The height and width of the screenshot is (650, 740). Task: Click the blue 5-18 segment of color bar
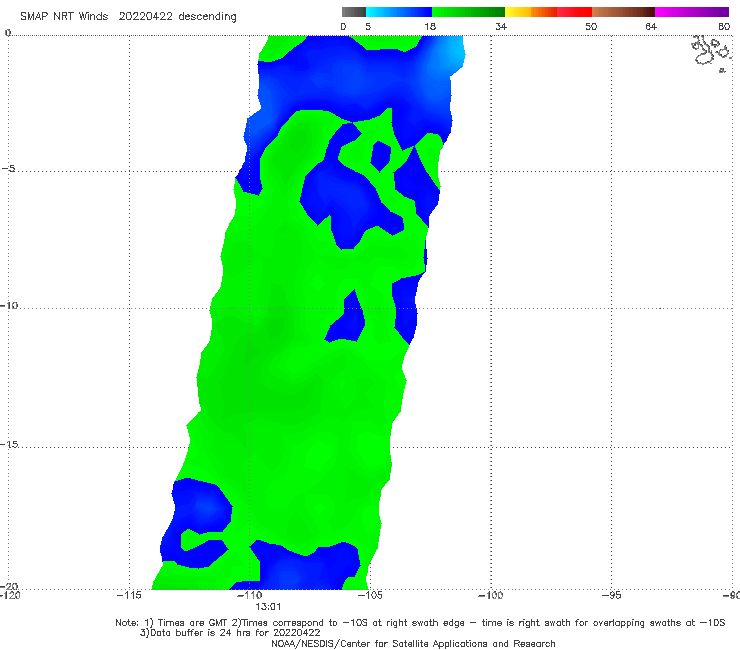(399, 12)
